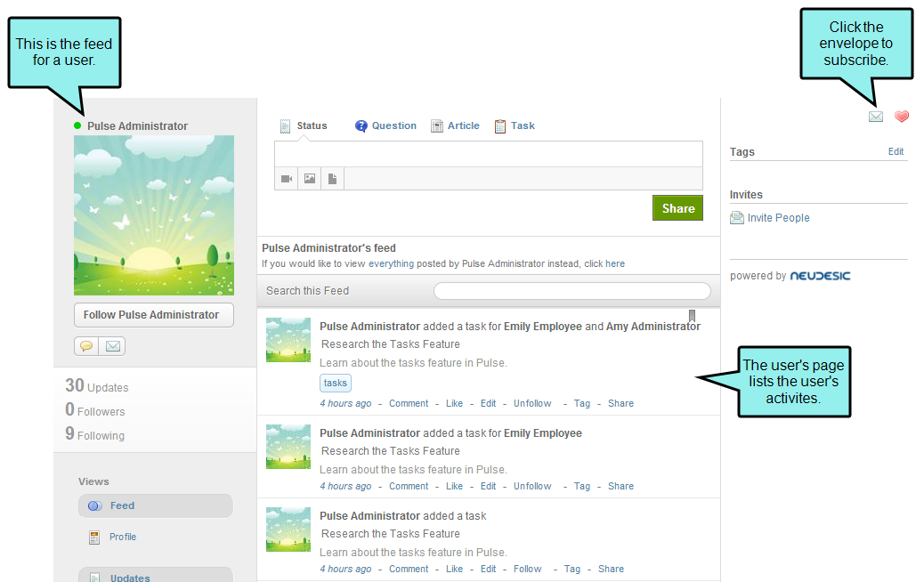Click the 0 Followers count
Viewport: 924px width, 582px height.
[x=95, y=410]
